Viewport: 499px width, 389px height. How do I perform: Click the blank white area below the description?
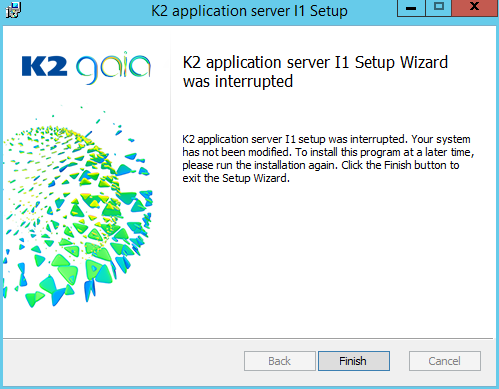coord(332,260)
